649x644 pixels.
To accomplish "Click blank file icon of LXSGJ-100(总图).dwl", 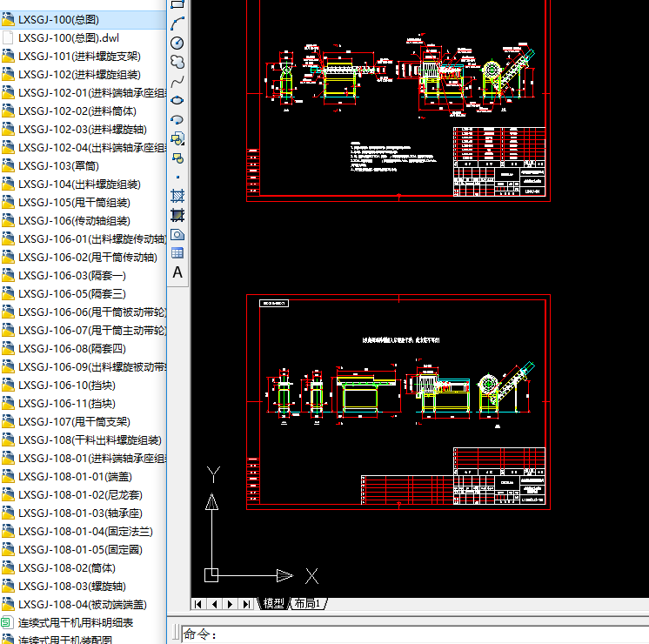I will coord(8,38).
